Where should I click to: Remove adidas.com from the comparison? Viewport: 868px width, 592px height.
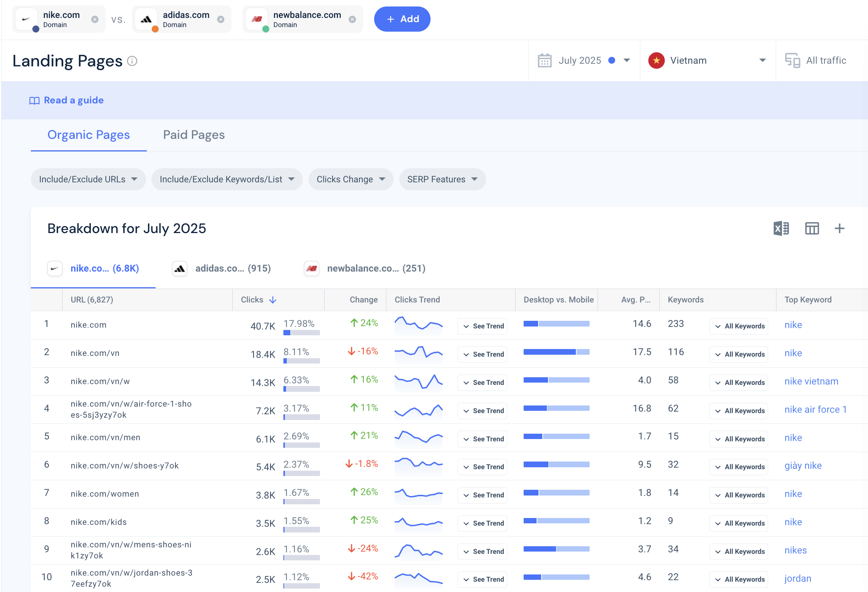[221, 19]
